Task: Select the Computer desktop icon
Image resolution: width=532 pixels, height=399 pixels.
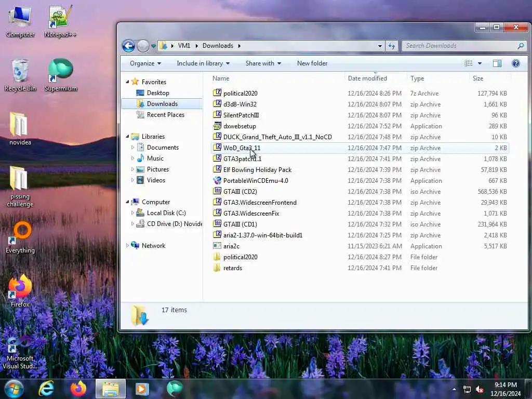Action: [20, 22]
